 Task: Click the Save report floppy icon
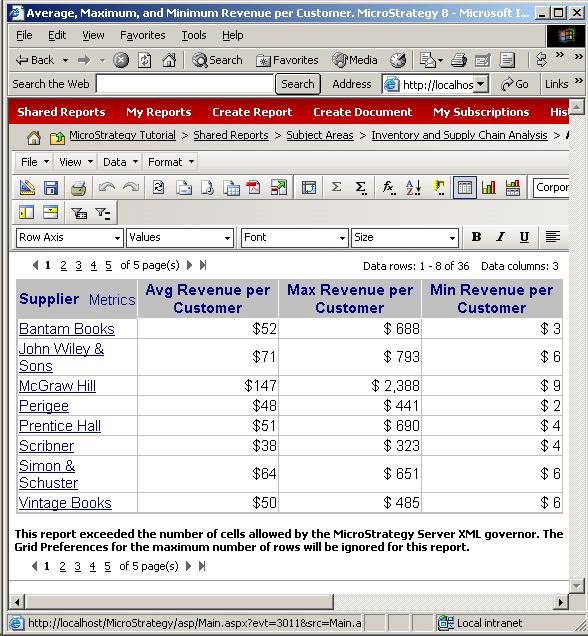point(51,188)
